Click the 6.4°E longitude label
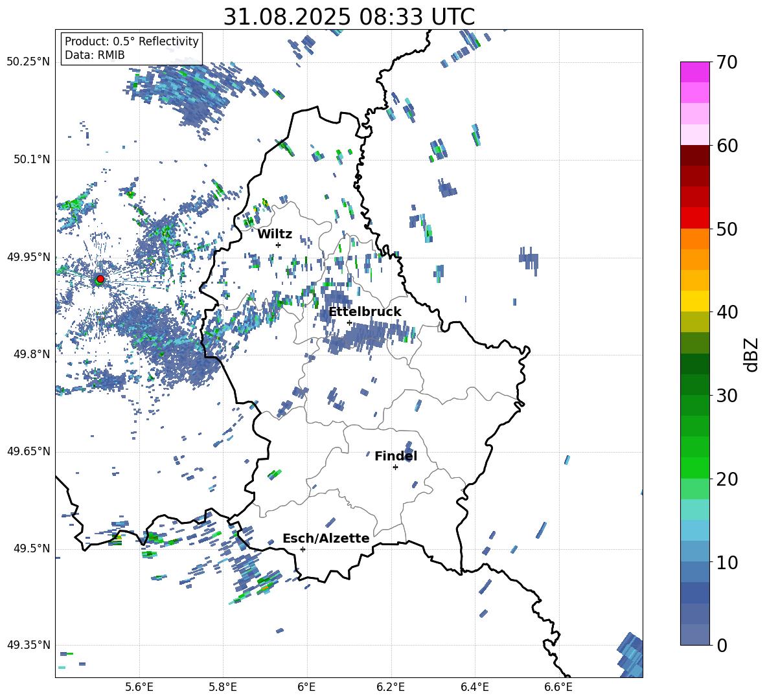 [x=474, y=687]
